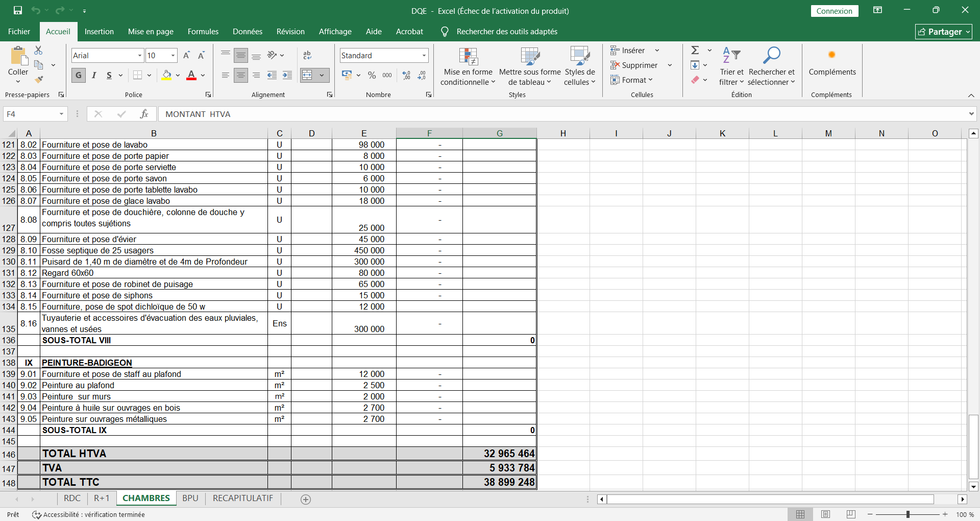Switch to the RECAPITULATIF sheet tab
This screenshot has width=980, height=521.
click(x=243, y=498)
